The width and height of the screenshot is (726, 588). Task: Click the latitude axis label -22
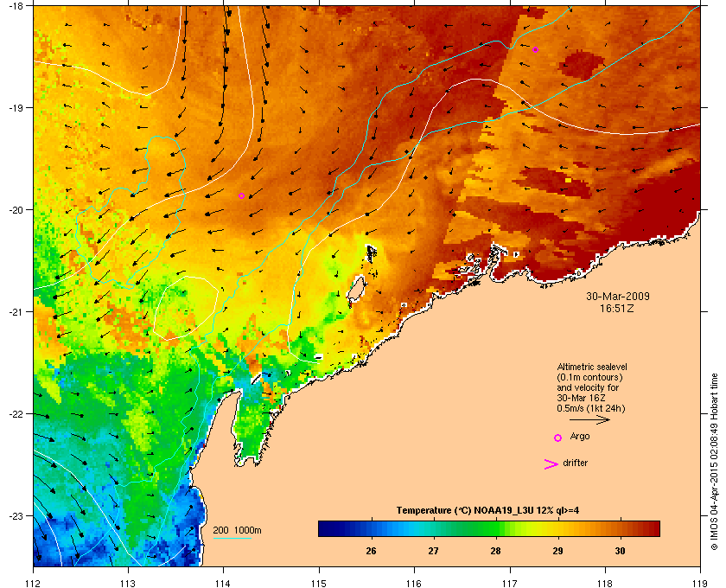(x=16, y=413)
